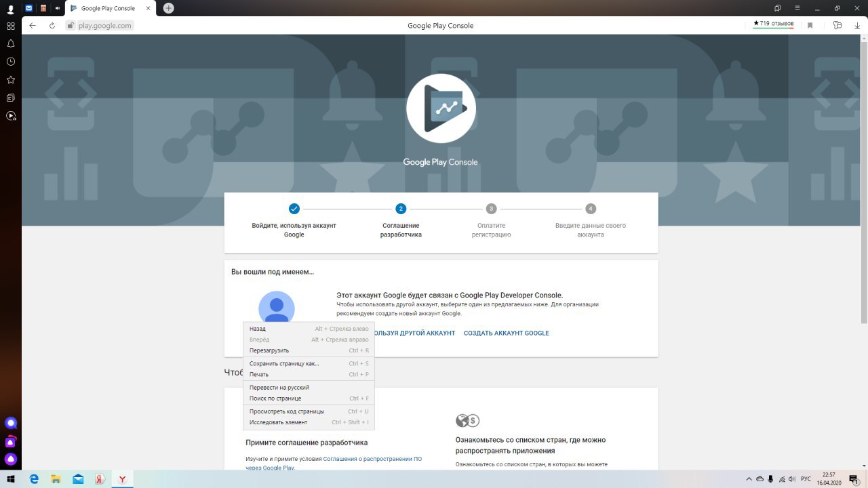This screenshot has height=488, width=868.
Task: Click the Yandex Browser taskbar button
Action: click(x=122, y=479)
